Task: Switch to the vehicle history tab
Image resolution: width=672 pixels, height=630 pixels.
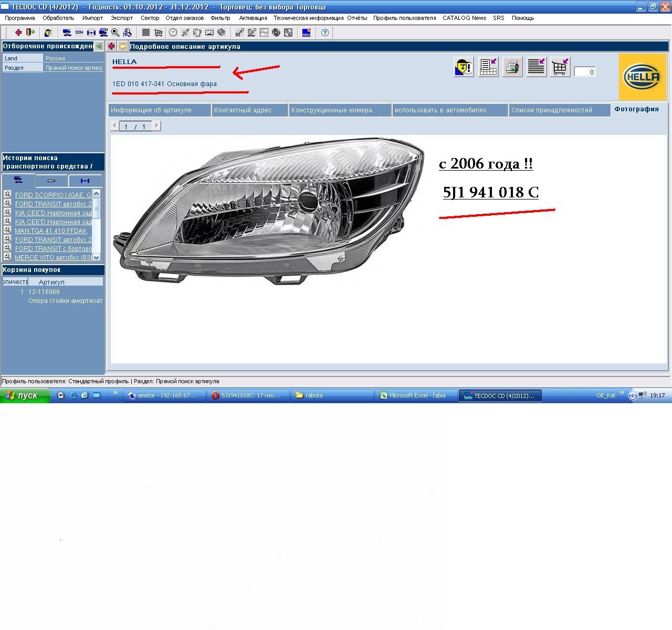Action: coord(18,180)
